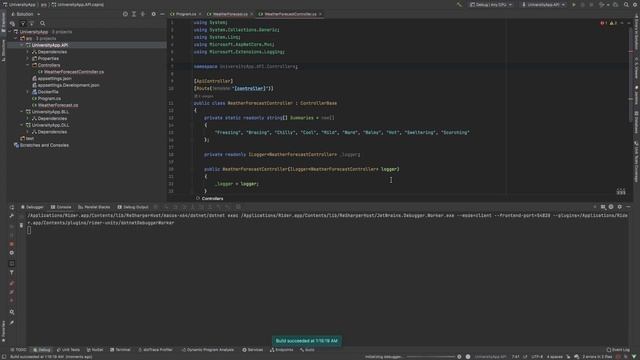Click the trash clear-console icon

click(x=21, y=225)
